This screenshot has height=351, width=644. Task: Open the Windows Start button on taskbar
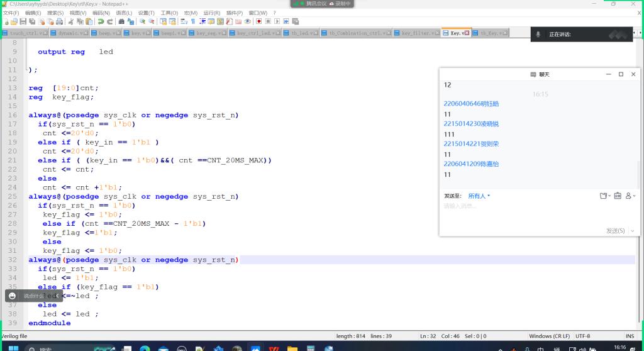coord(13,347)
